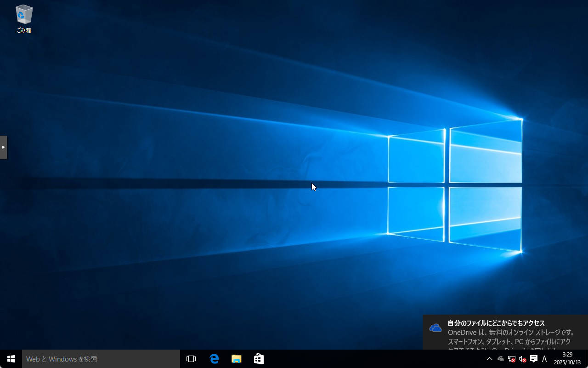Click the OneDrive notification title text
Image resolution: width=588 pixels, height=368 pixels.
496,323
